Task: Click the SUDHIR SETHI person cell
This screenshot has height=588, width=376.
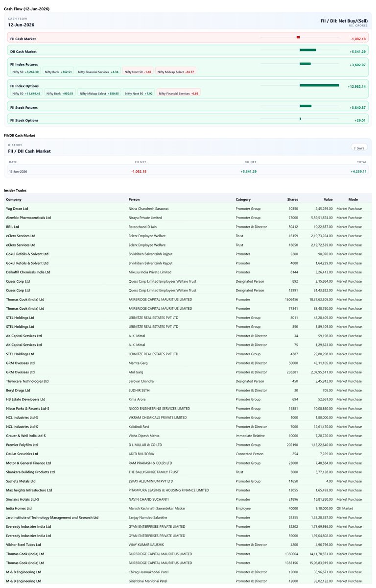Action: (140, 390)
